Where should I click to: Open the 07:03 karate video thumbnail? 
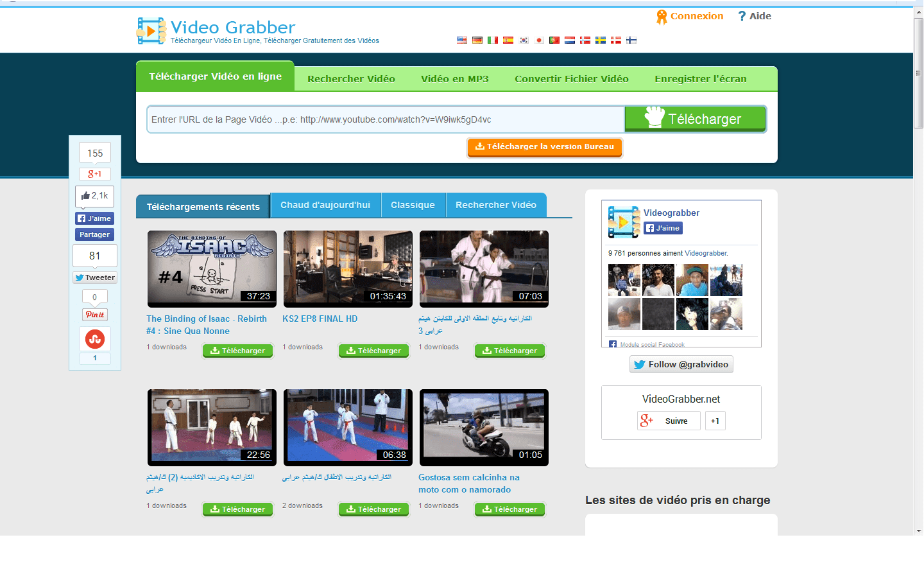click(484, 269)
